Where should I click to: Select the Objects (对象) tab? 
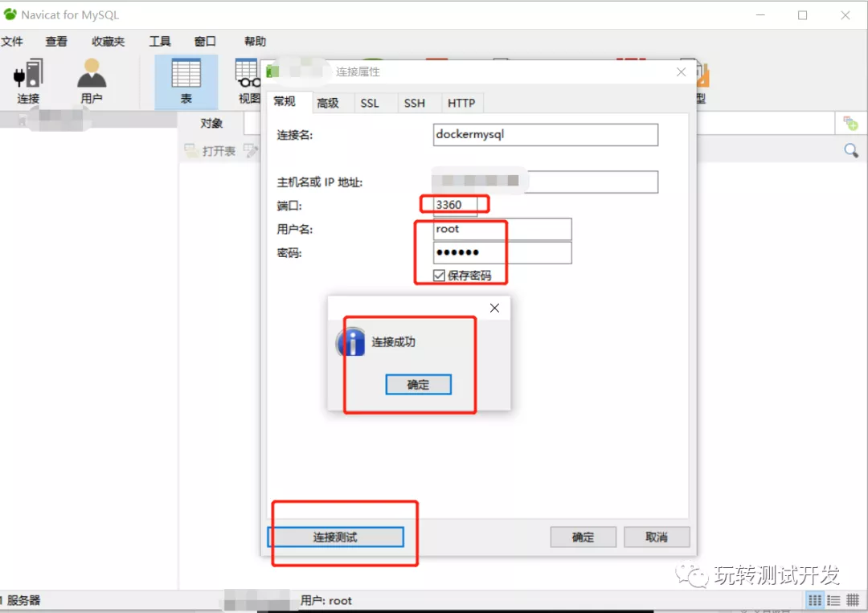211,124
